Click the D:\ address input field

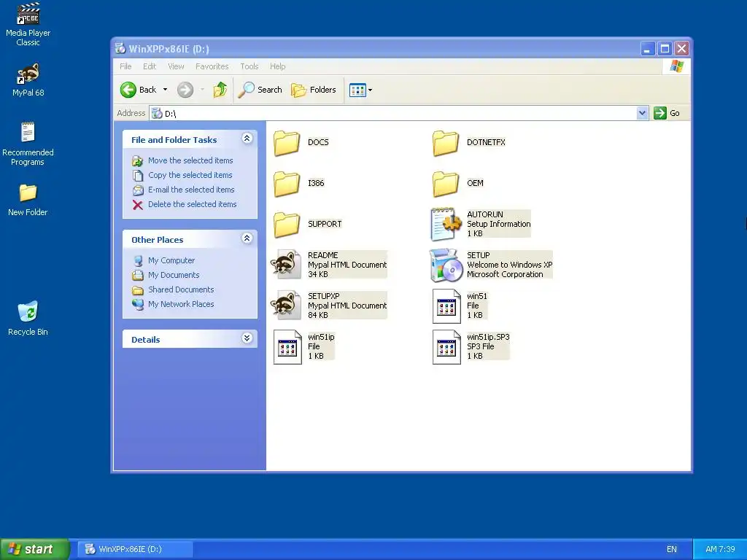click(x=393, y=113)
